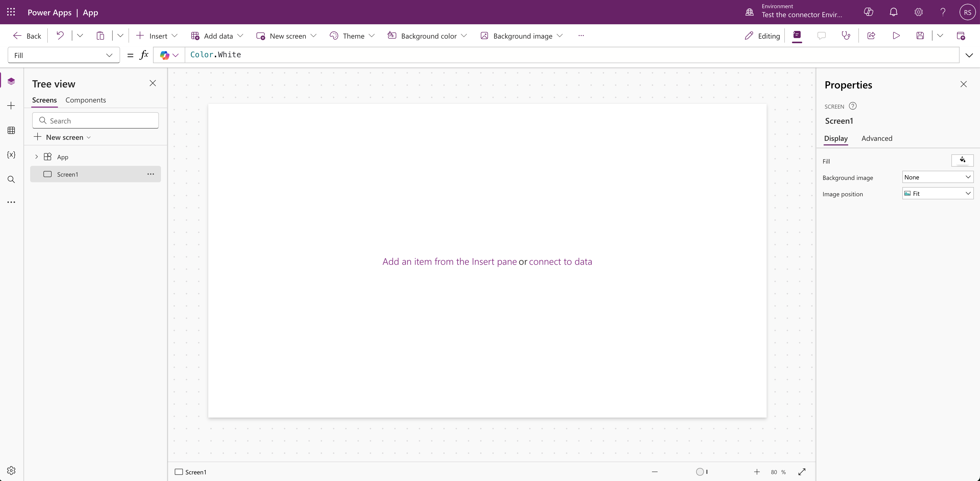Click the Undo arrow icon
The image size is (980, 481).
point(60,36)
